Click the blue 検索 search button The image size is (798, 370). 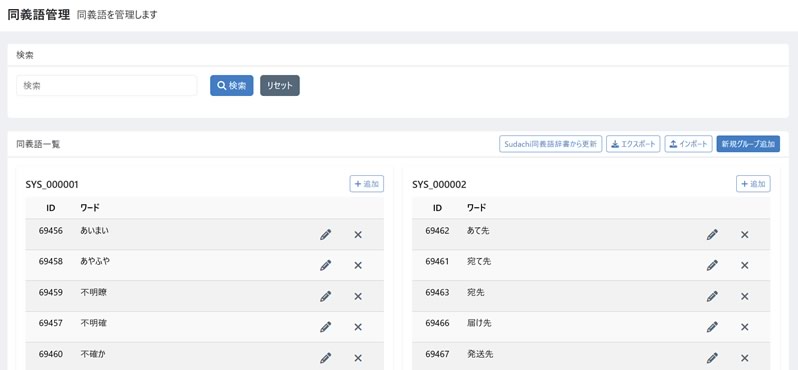click(232, 86)
